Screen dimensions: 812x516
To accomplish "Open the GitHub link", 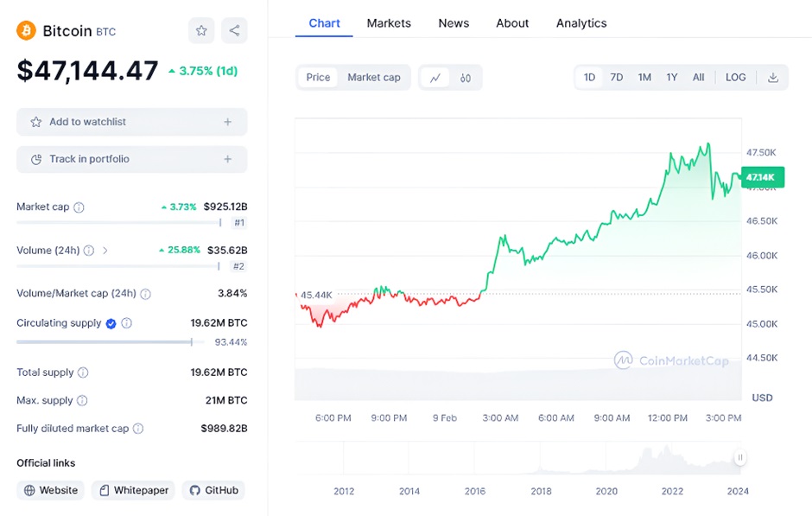I will [213, 490].
